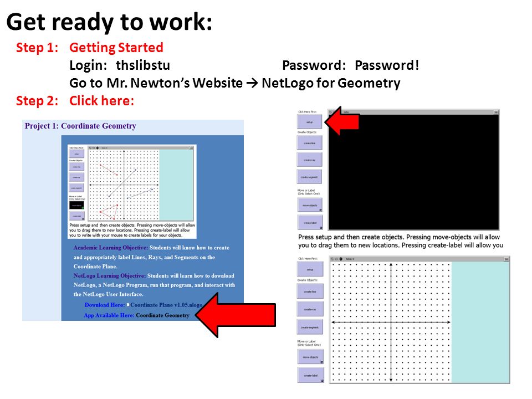This screenshot has width=532, height=399.
Task: Toggle create-label beside the black NetLogo view
Action: pyautogui.click(x=310, y=223)
